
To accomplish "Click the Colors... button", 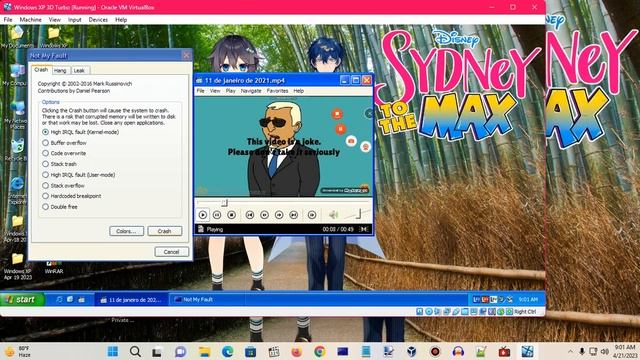I will [127, 231].
